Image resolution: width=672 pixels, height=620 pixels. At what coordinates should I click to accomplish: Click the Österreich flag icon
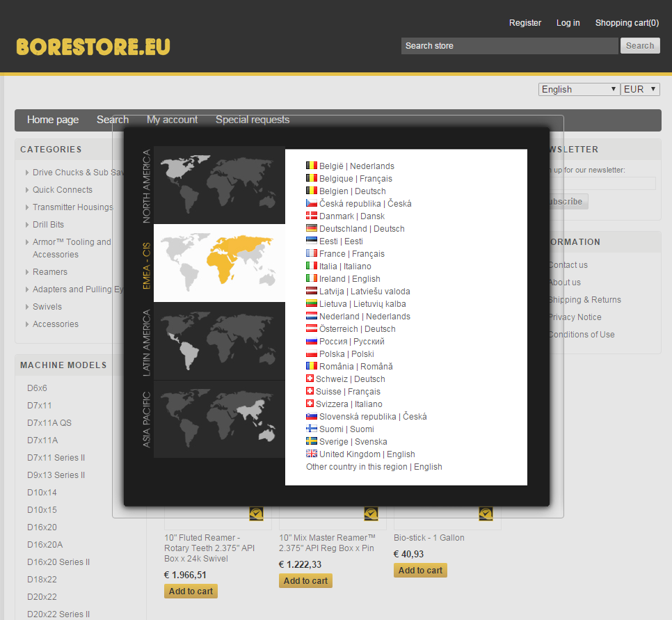[312, 328]
